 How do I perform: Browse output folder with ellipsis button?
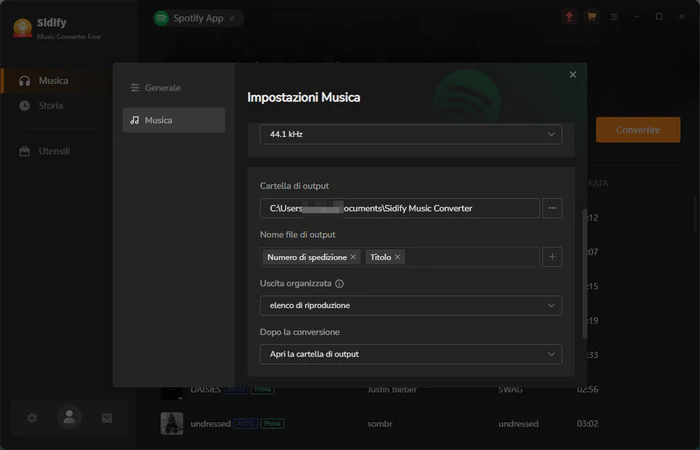coord(552,208)
